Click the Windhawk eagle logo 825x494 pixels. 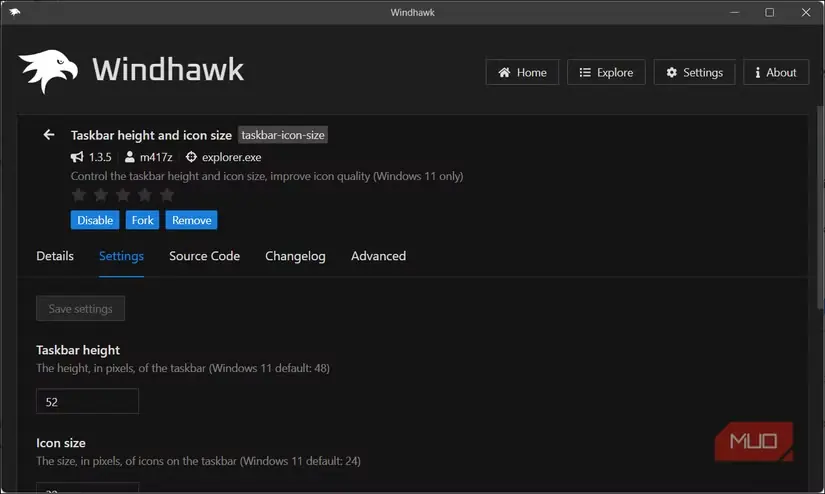click(48, 72)
